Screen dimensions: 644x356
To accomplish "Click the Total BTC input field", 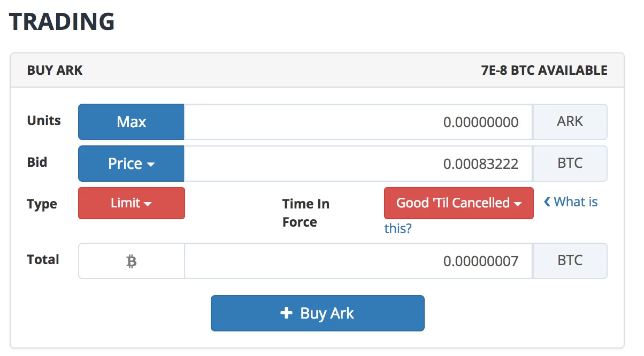I will (x=358, y=261).
